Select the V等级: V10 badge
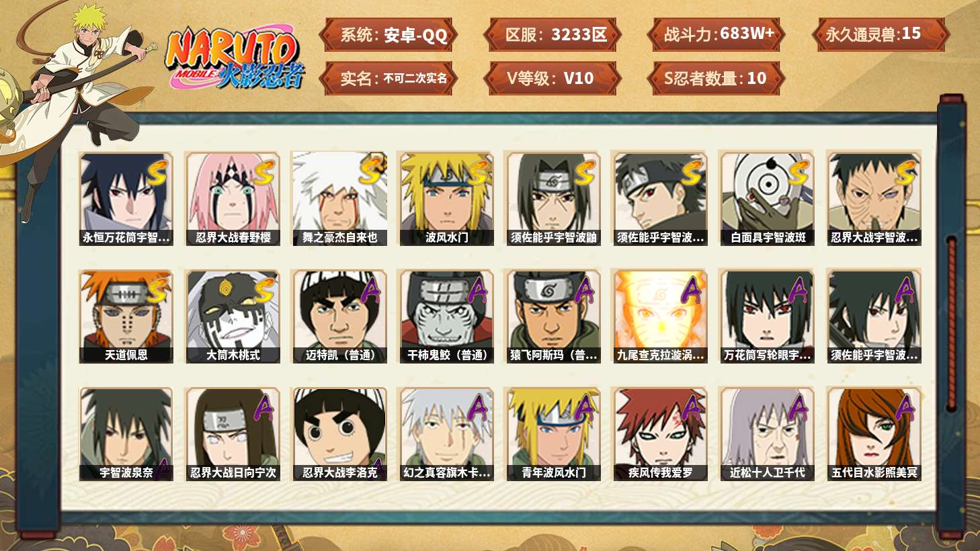The width and height of the screenshot is (980, 551). (x=550, y=78)
